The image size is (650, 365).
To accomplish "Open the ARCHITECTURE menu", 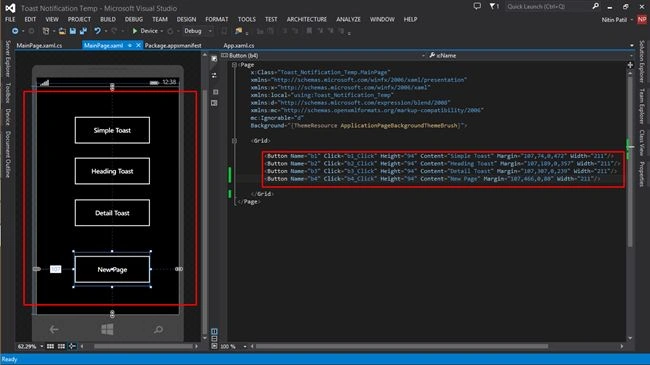I will click(306, 19).
